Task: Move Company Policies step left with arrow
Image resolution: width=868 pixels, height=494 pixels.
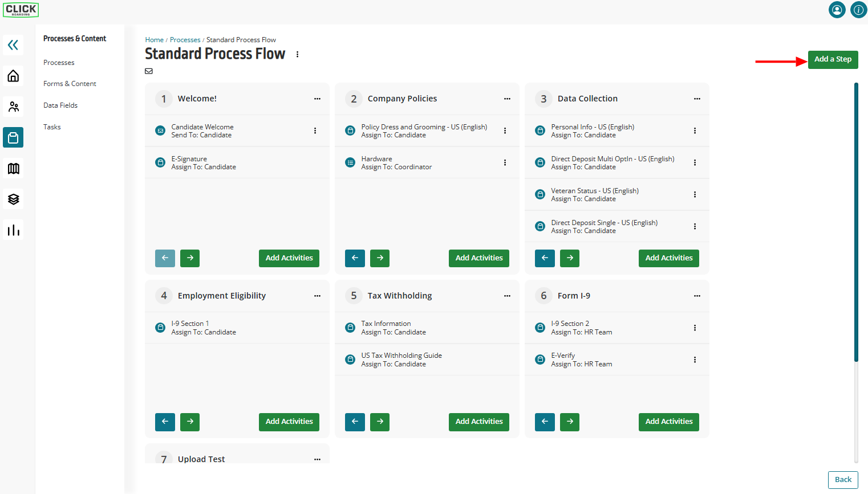Action: [355, 258]
